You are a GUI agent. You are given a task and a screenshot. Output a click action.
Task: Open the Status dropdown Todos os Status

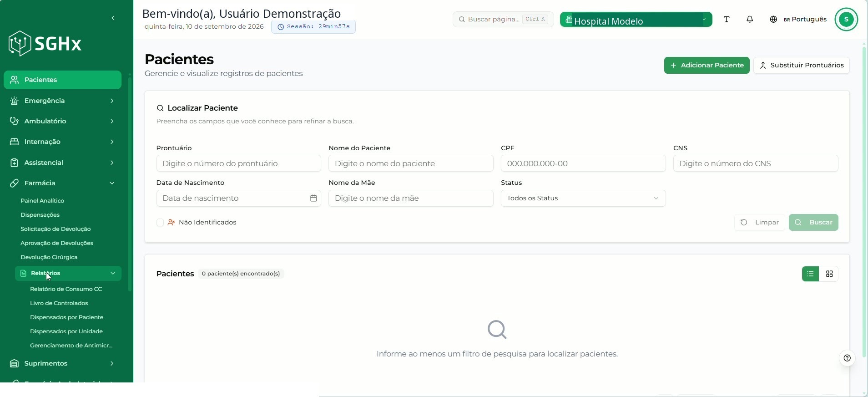click(x=583, y=198)
